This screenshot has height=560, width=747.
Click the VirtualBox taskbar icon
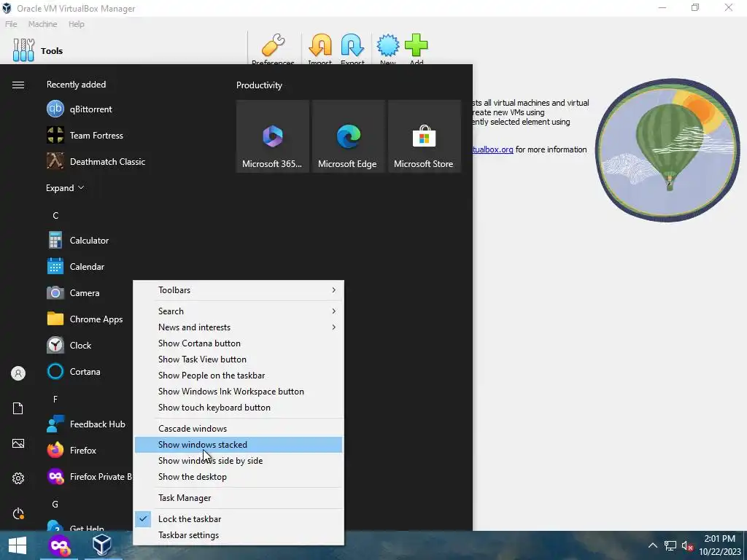(x=102, y=545)
